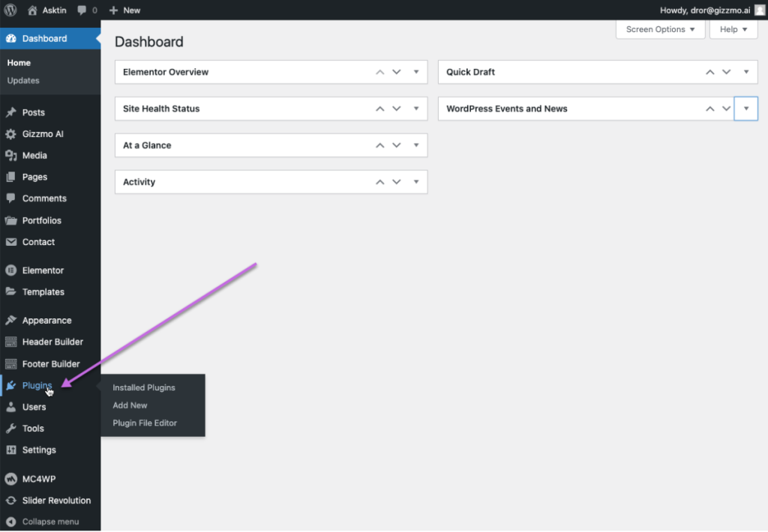Click the Updates link under Dashboard
This screenshot has height=532, width=768.
tap(23, 81)
